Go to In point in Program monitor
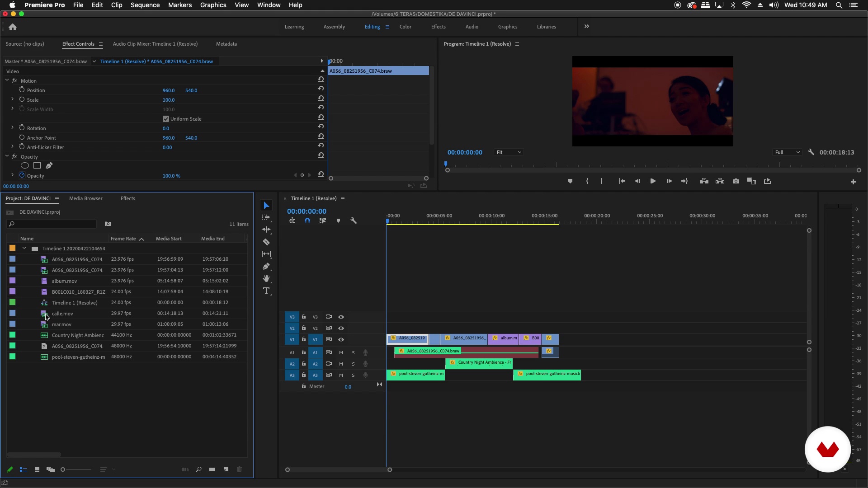Image resolution: width=868 pixels, height=488 pixels. coord(622,181)
